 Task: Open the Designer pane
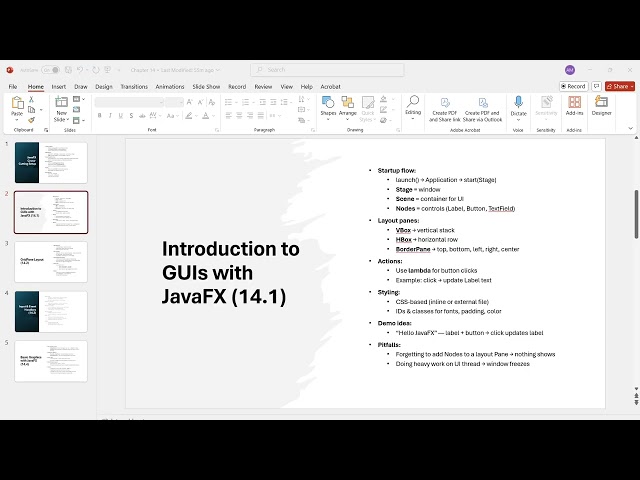point(602,106)
